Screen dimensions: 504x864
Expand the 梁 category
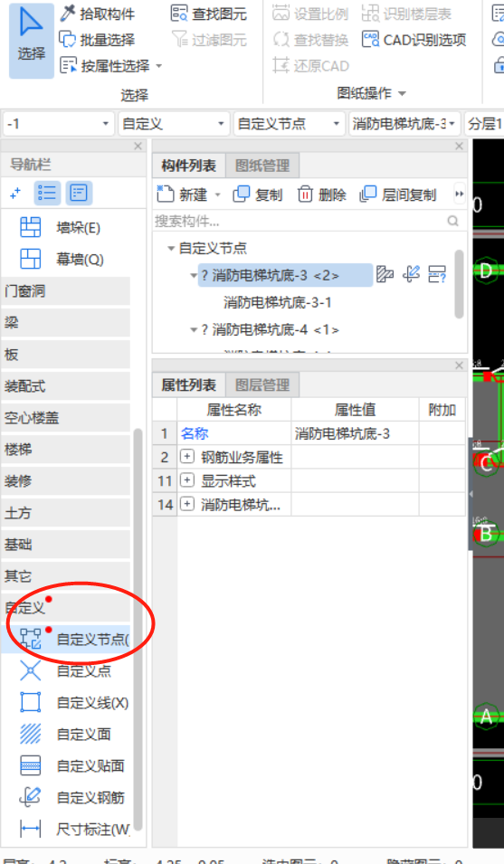66,322
